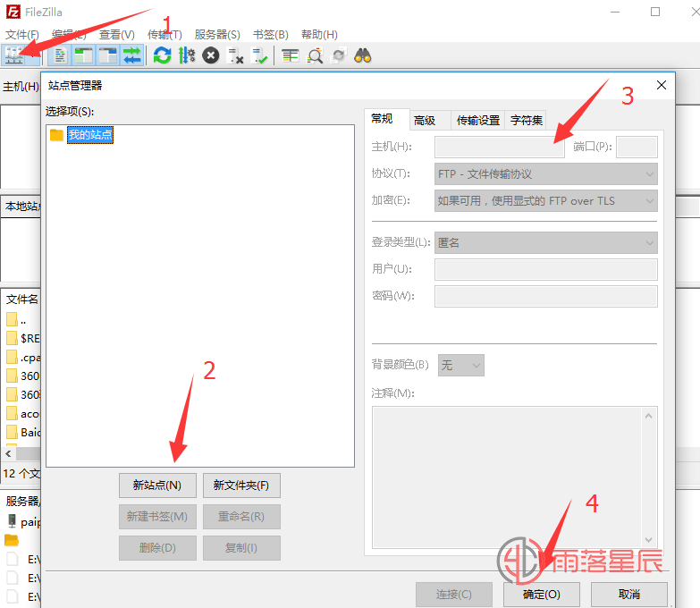Switch to the 常规 tab
This screenshot has height=608, width=700.
point(386,119)
